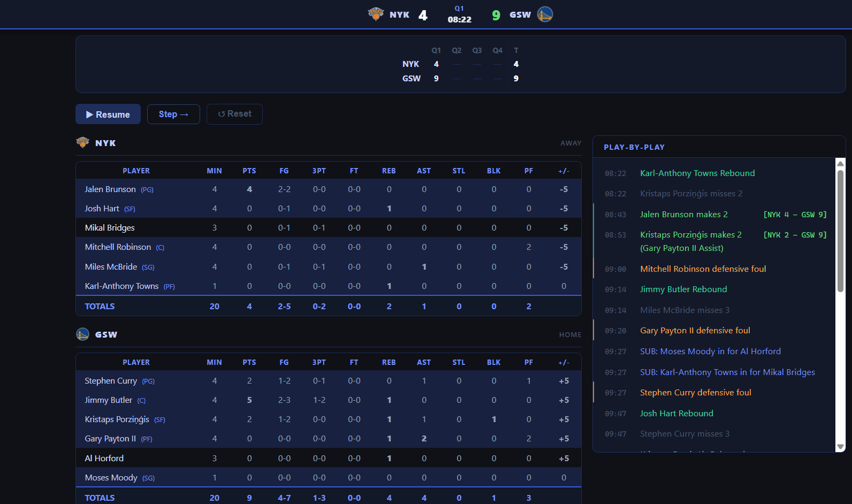Open the 'Jimmy Butler Rebound' play
852x504 pixels.
click(714, 289)
